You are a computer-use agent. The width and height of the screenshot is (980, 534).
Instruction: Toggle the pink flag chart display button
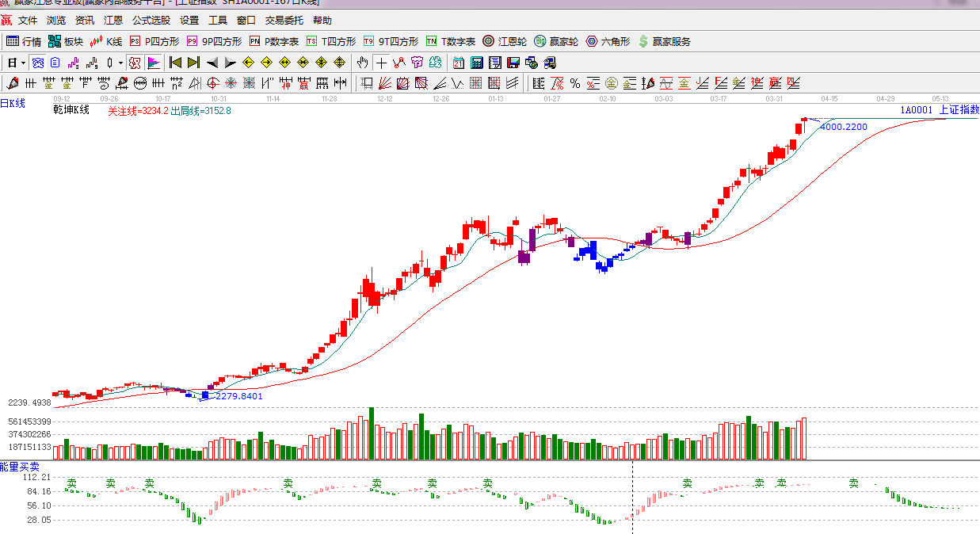pos(153,63)
